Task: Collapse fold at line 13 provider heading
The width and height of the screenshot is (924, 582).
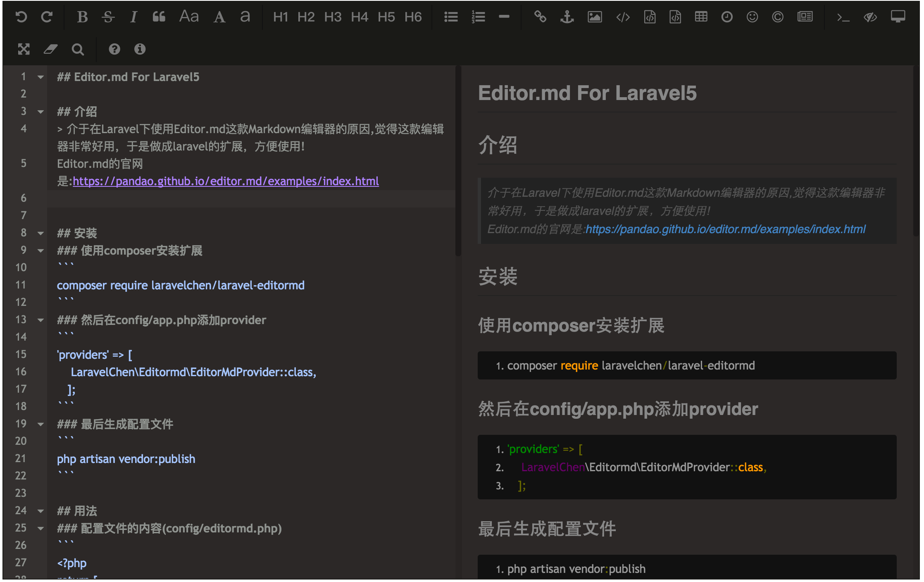Action: tap(40, 320)
